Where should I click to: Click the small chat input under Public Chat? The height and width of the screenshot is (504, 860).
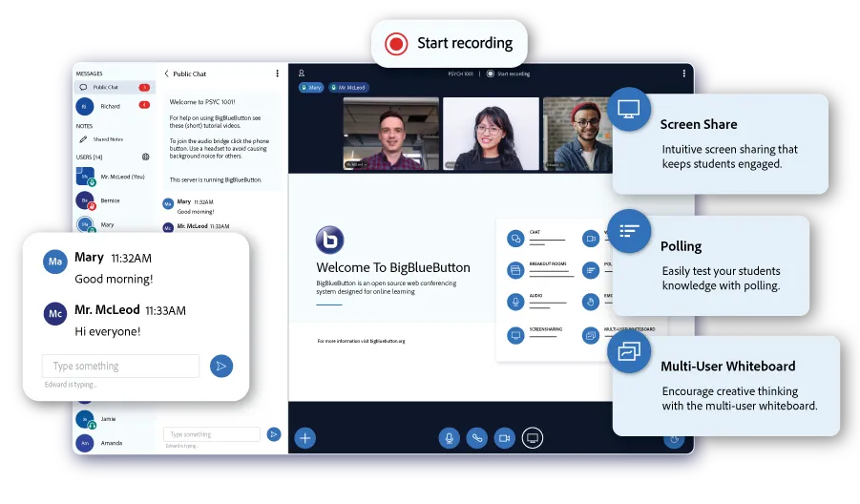pyautogui.click(x=212, y=434)
